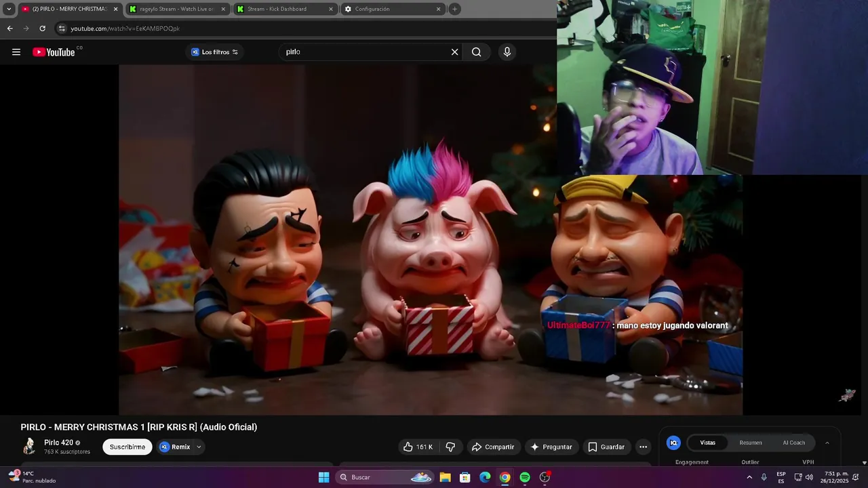Start voice search with the microphone

click(507, 52)
